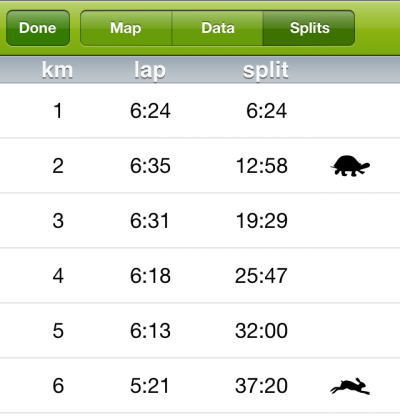Tap the rabbit fastest-lap icon

[x=350, y=386]
